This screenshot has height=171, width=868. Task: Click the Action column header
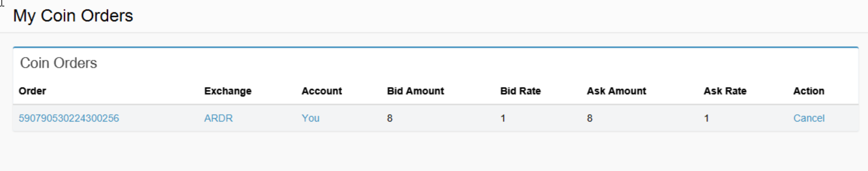(809, 91)
